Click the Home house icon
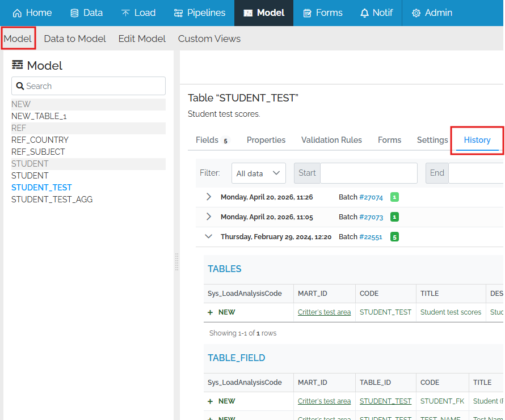Screen dimensions: 505x420 pos(17,13)
